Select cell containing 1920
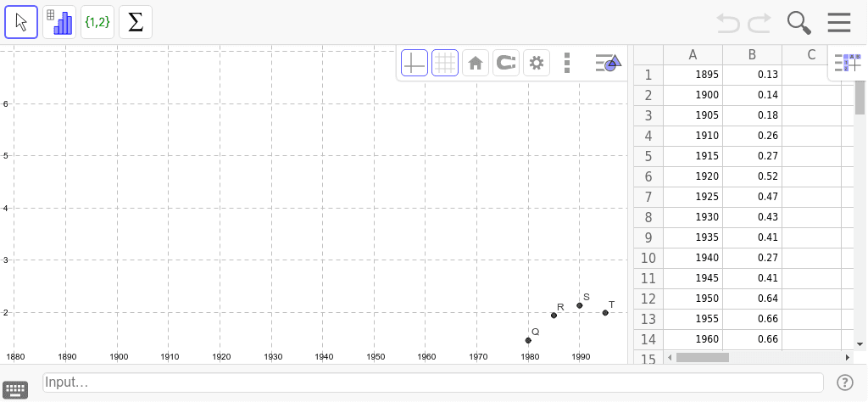The width and height of the screenshot is (868, 402). click(x=693, y=176)
